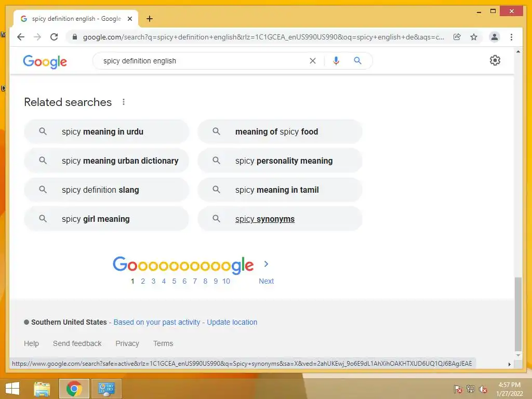
Task: Go to results page 5
Action: pos(174,281)
